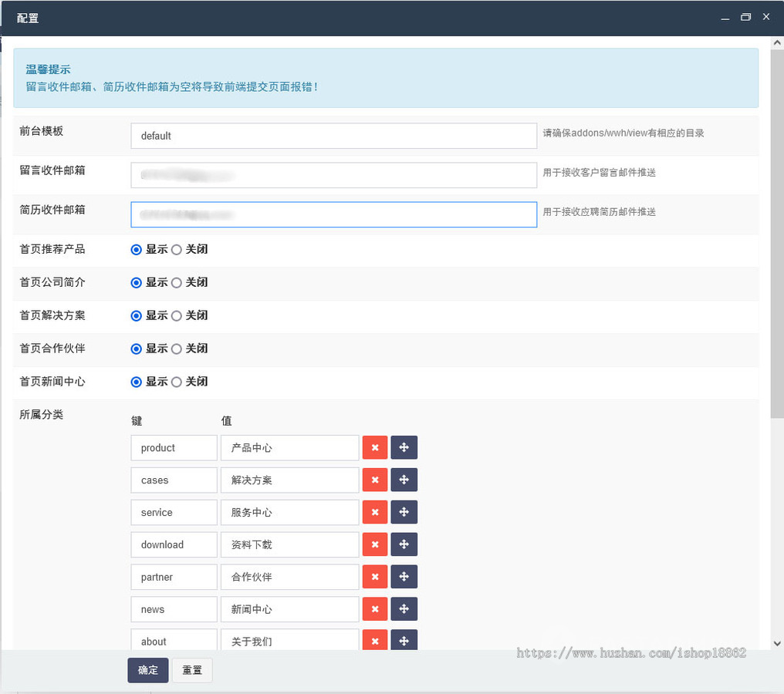Click the move icon beside news row
The image size is (784, 694).
point(404,609)
